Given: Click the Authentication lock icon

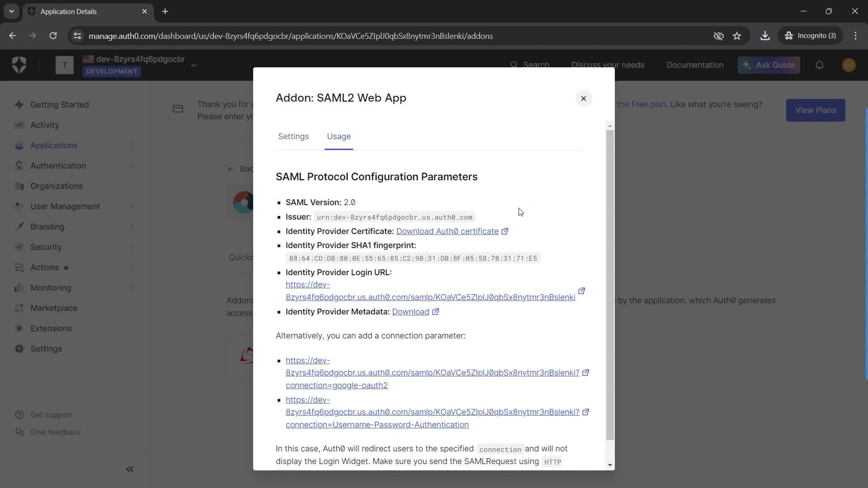Looking at the screenshot, I should coord(19,166).
